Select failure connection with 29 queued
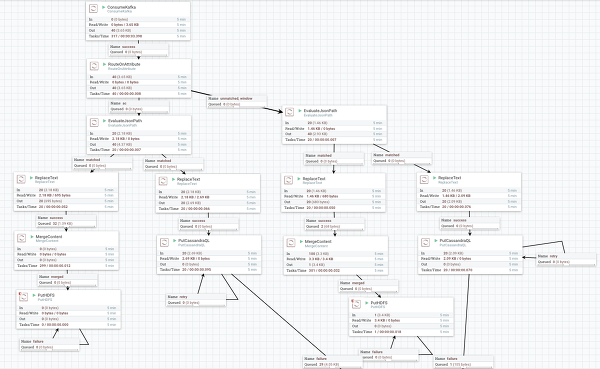The height and width of the screenshot is (369, 600). point(333,362)
